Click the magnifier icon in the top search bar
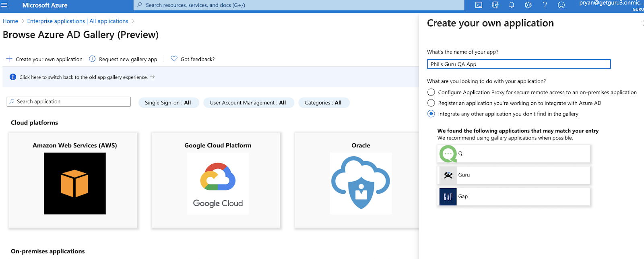The image size is (644, 259). pos(140,5)
